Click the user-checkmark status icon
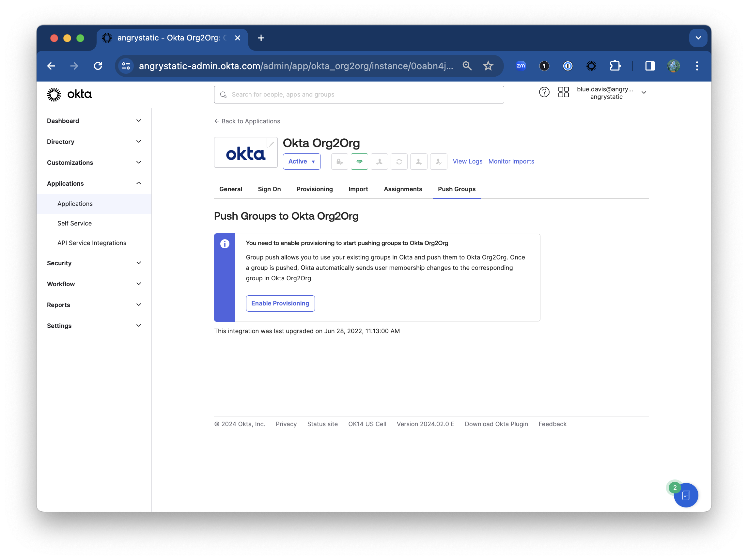The height and width of the screenshot is (560, 748). pyautogui.click(x=439, y=161)
